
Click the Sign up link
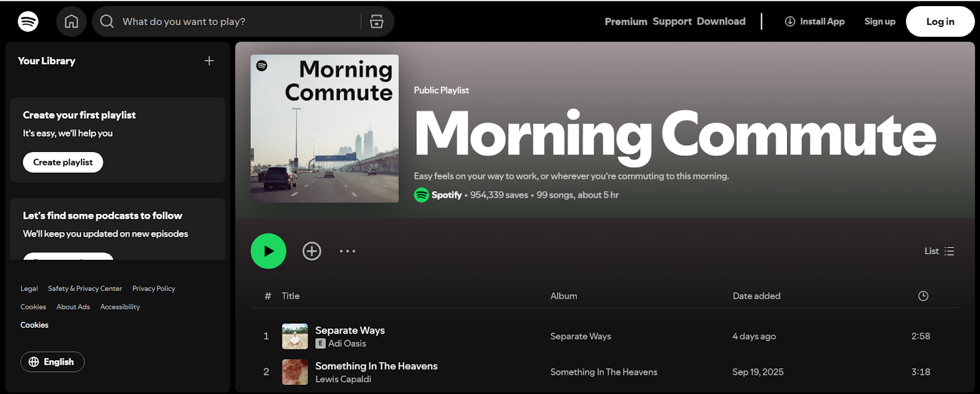click(880, 21)
